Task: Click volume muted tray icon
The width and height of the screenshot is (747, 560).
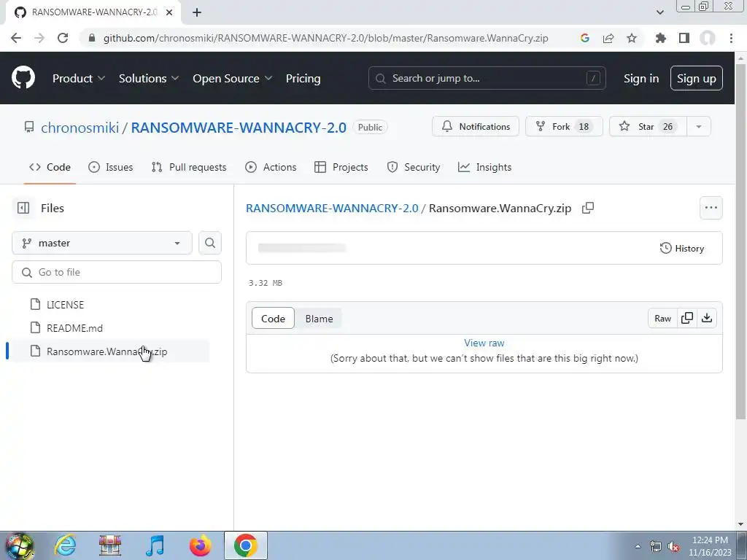Action: [x=673, y=547]
